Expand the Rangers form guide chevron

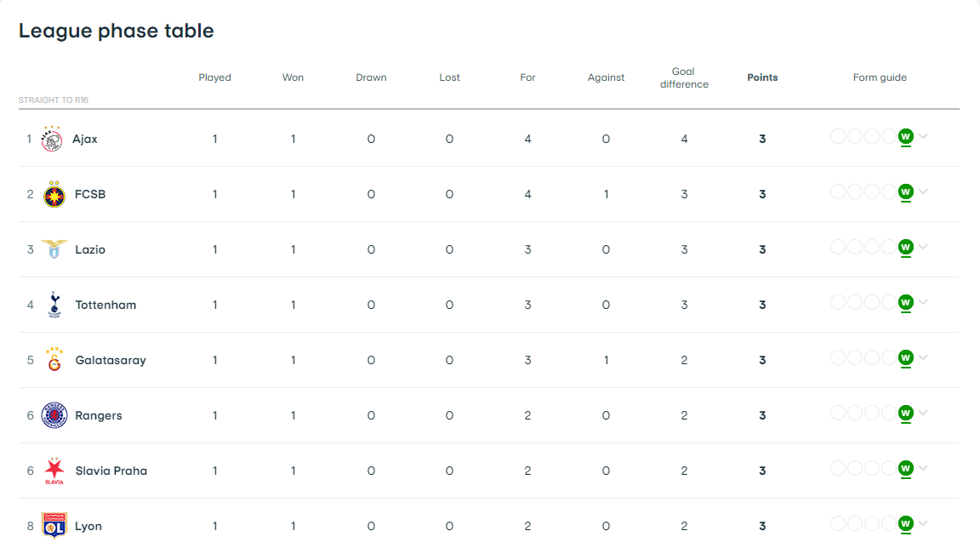point(923,413)
